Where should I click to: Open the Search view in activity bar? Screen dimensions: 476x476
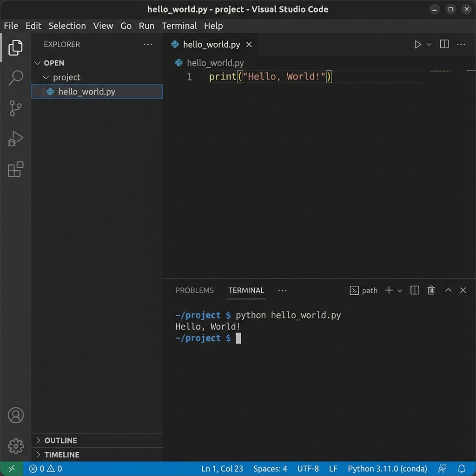(x=15, y=78)
